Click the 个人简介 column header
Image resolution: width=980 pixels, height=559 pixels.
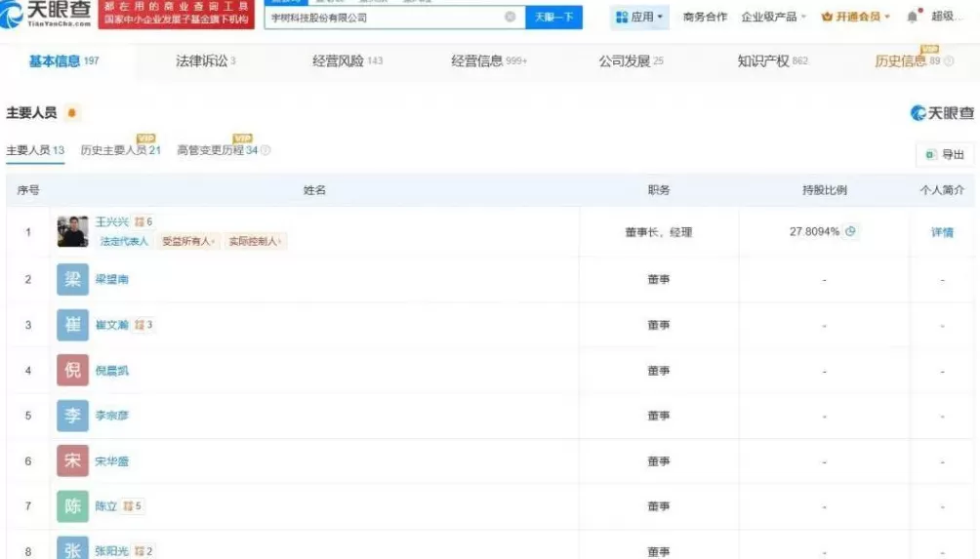(942, 190)
